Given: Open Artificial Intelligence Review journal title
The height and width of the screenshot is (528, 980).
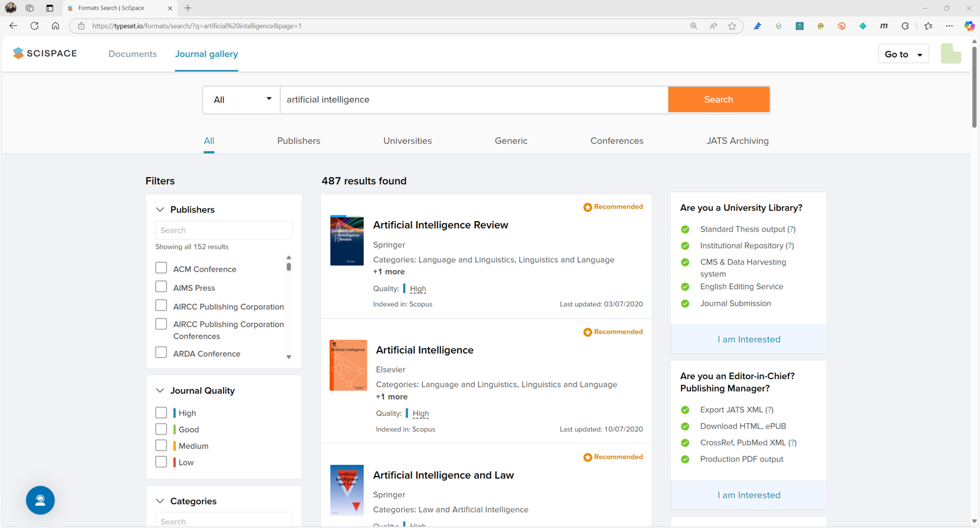Looking at the screenshot, I should (440, 225).
